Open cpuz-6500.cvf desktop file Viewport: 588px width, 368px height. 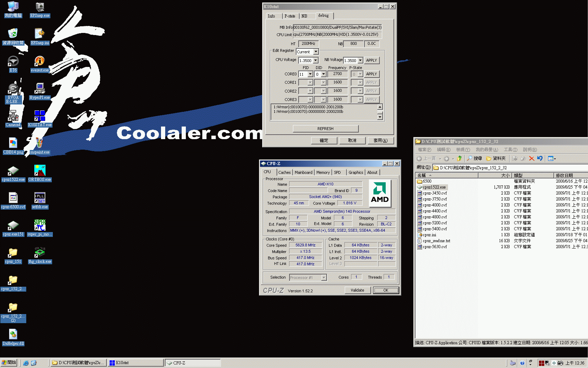[x=13, y=201]
